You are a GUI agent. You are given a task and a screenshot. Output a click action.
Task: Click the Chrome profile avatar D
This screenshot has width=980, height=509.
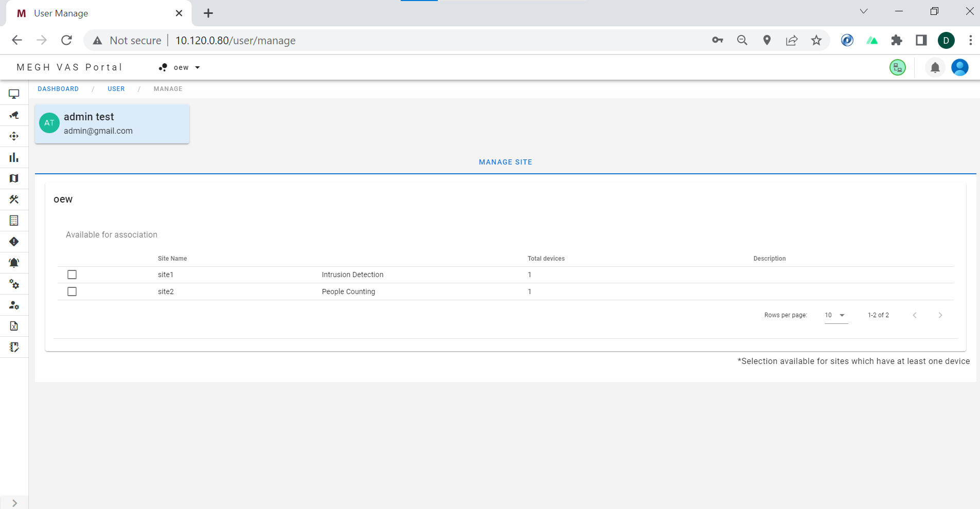pyautogui.click(x=947, y=40)
